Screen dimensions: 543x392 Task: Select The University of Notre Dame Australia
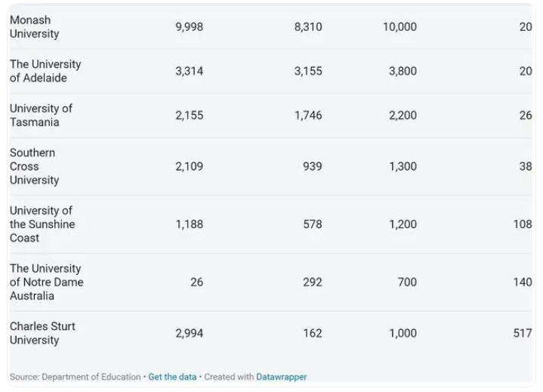coord(46,282)
